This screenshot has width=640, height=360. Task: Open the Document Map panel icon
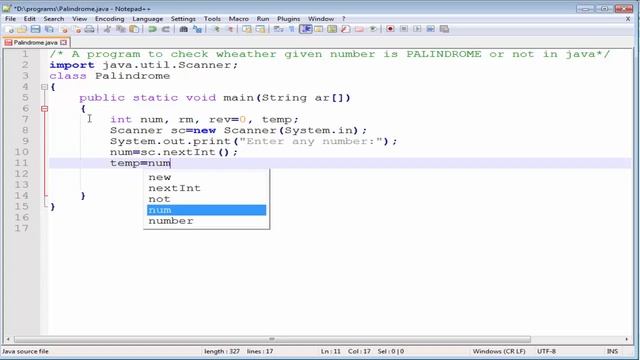[x=332, y=29]
